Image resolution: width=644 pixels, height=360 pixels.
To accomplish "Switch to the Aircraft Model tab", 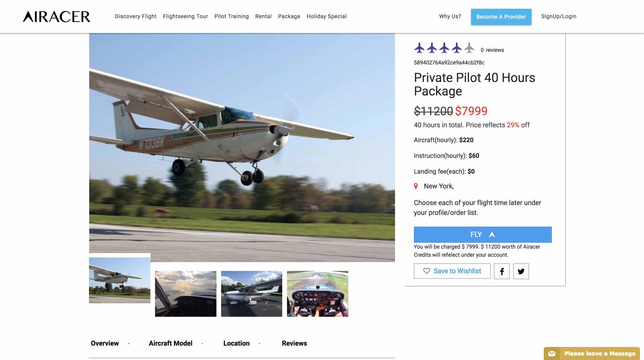I will (171, 343).
